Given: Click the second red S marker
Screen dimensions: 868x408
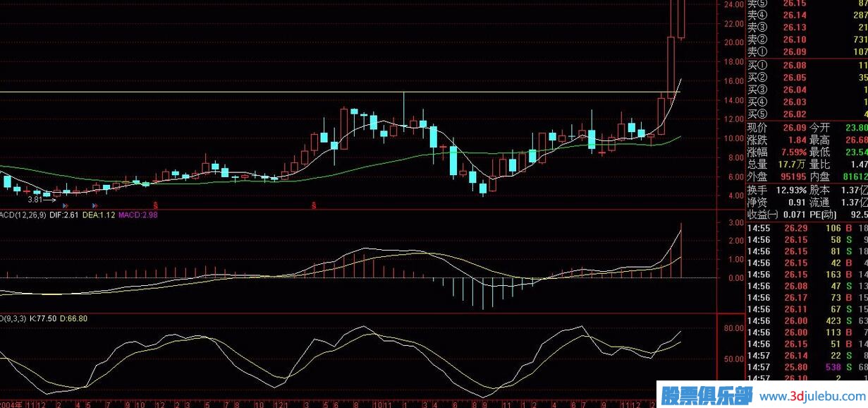Looking at the screenshot, I should coord(314,205).
